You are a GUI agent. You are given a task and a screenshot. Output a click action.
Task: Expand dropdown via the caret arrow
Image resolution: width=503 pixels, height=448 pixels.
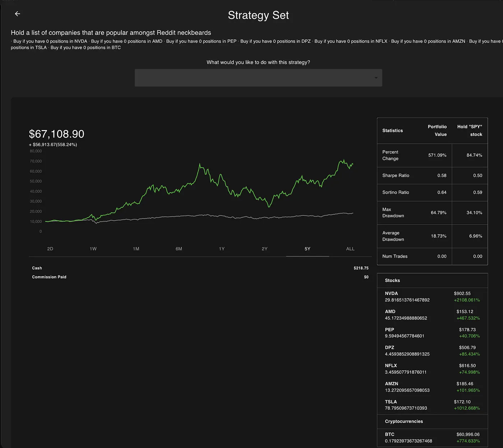click(x=376, y=78)
